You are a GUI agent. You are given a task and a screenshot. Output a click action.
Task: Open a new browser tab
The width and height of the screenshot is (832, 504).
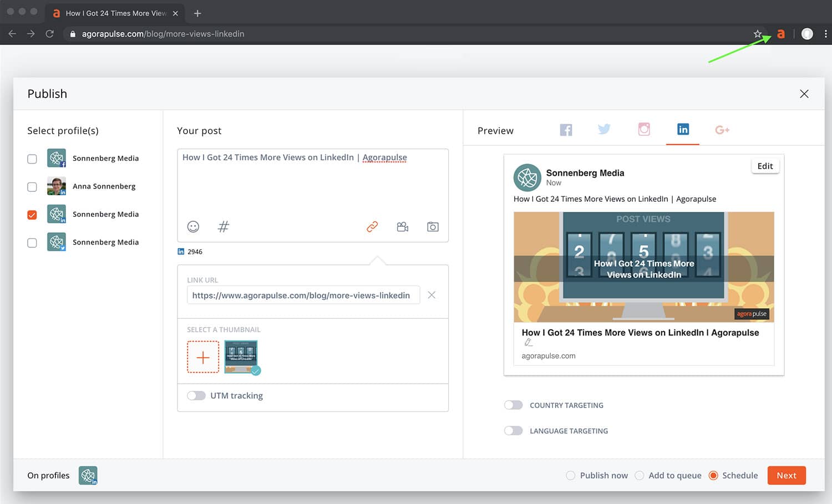pyautogui.click(x=197, y=13)
